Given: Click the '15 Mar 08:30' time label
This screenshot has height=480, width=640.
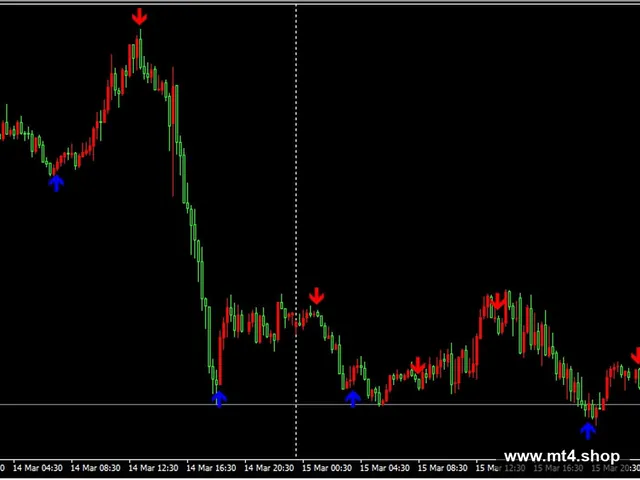Looking at the screenshot, I should pos(443,468).
